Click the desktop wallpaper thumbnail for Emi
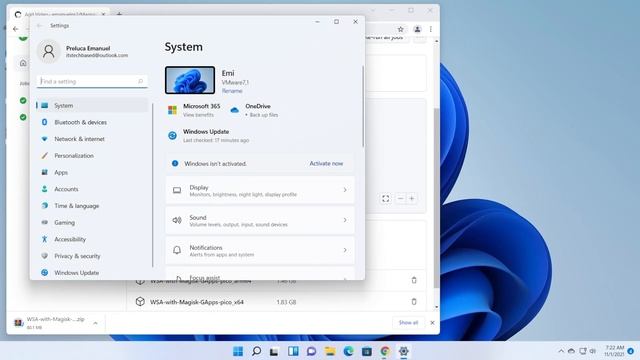 click(x=190, y=80)
